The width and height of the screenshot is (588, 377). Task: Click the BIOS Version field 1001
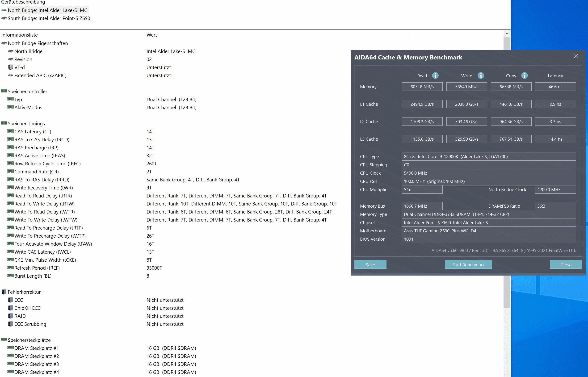click(489, 239)
